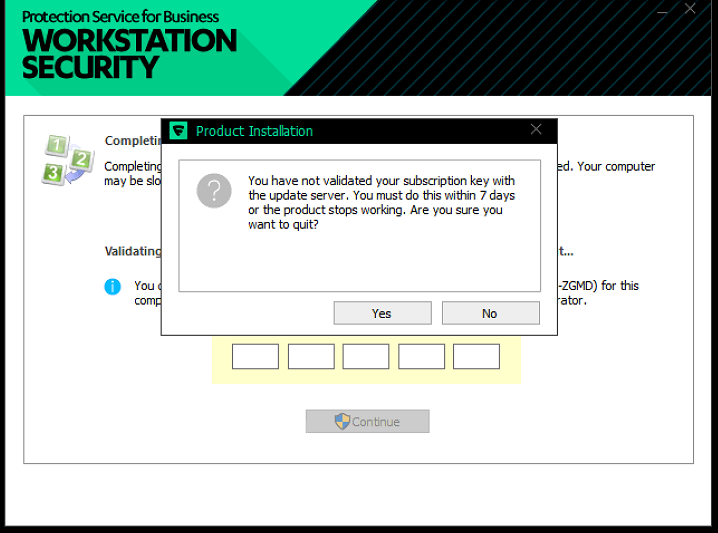Click the F-Secure shield icon in dialog title

pyautogui.click(x=179, y=131)
